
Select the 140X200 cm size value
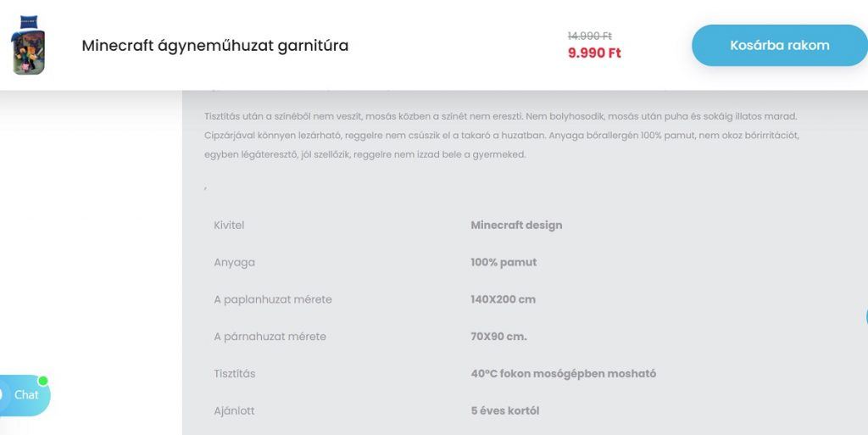tap(504, 299)
